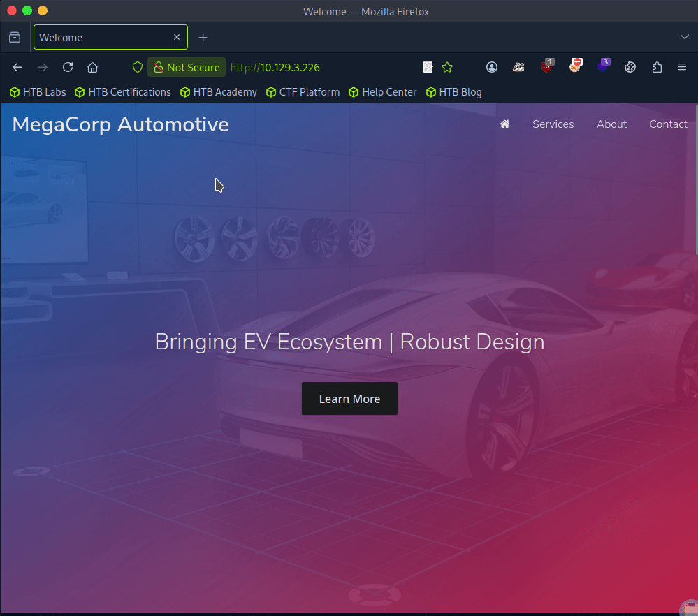Click the site's home icon link
The width and height of the screenshot is (698, 616).
point(504,124)
